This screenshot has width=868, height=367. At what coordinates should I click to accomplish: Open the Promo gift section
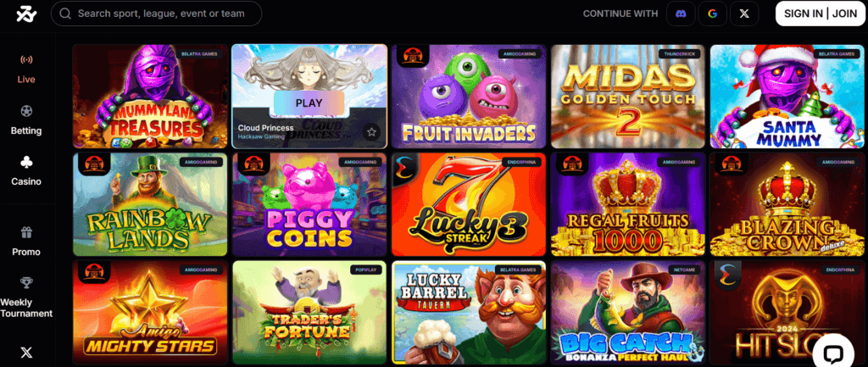(26, 242)
